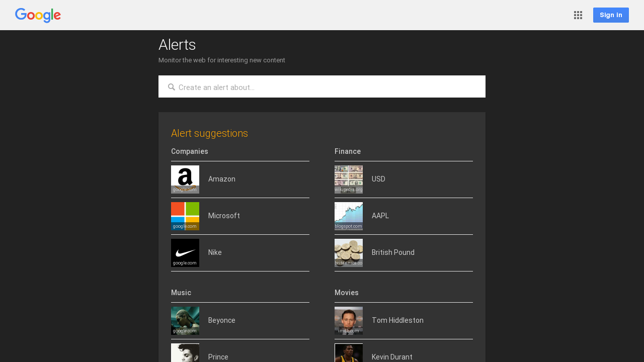Add the AAPL alert suggestion
644x362 pixels.
[404, 216]
